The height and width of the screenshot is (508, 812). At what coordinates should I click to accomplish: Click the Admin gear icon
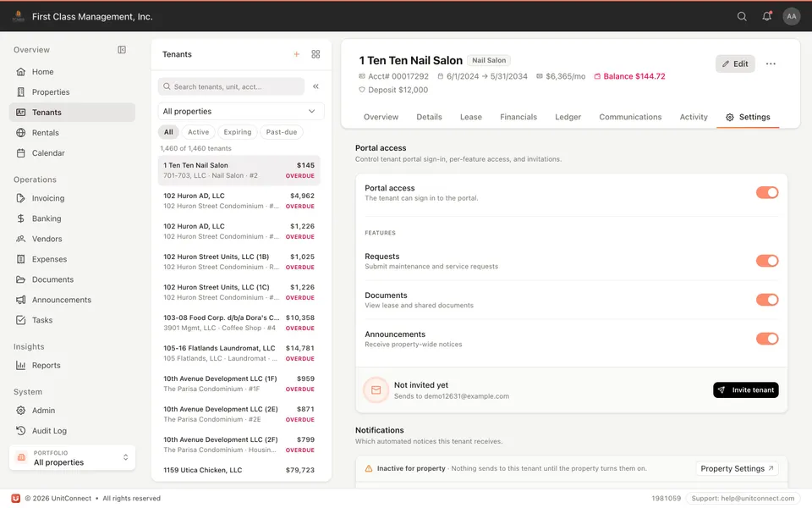pyautogui.click(x=20, y=411)
